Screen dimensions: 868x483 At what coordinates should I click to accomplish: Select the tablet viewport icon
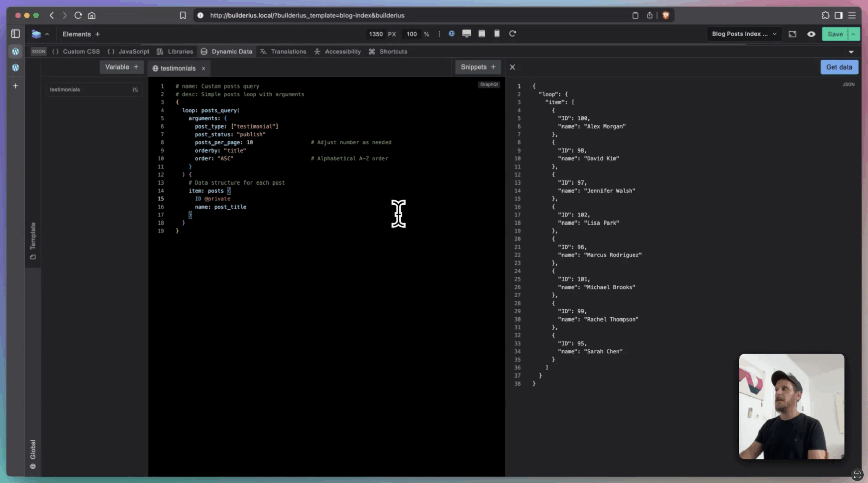(x=481, y=34)
